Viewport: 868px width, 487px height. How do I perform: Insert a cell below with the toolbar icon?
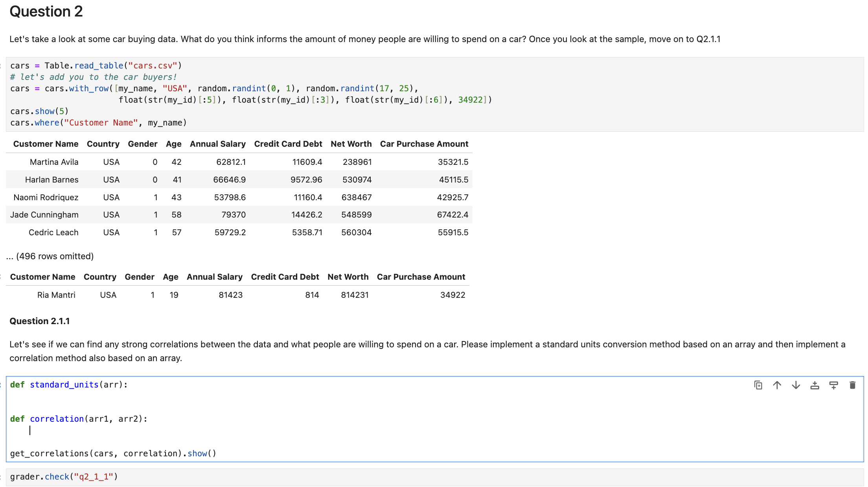[834, 385]
